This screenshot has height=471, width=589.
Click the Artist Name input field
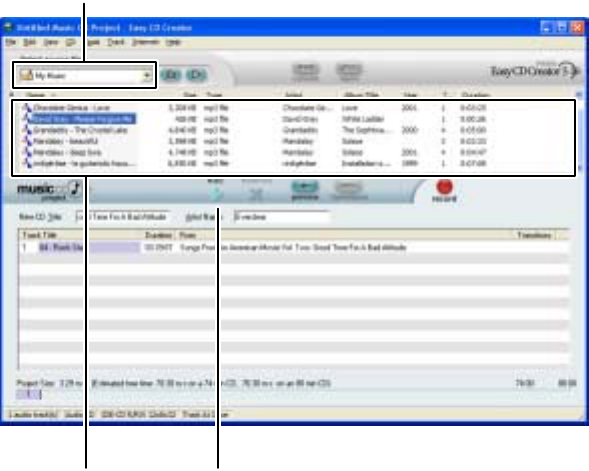281,217
